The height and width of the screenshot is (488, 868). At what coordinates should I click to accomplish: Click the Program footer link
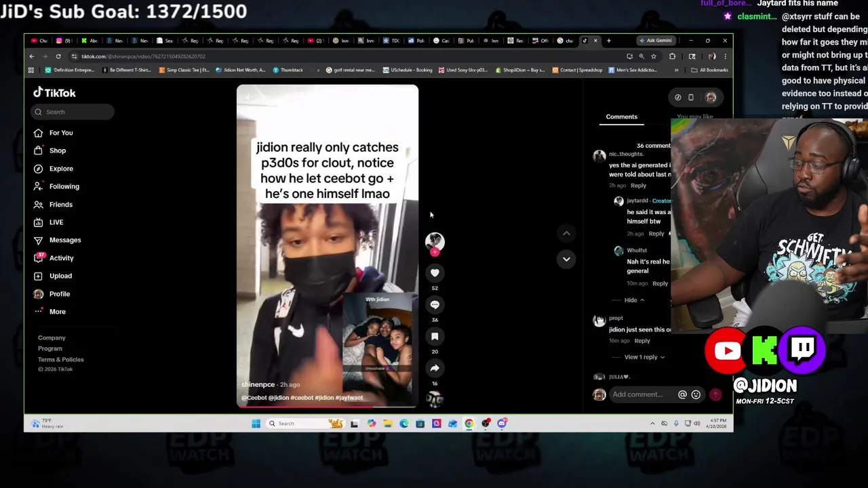(50, 348)
